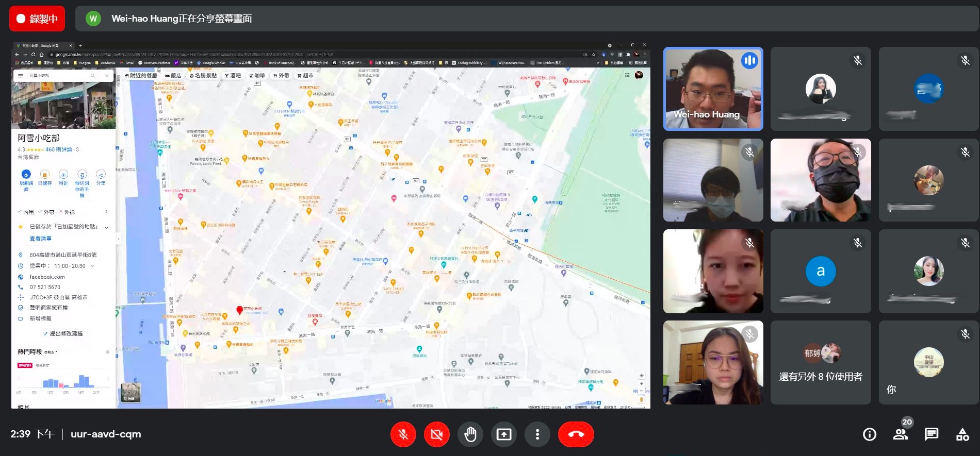Click the 附近的餐廳 category chip on map
This screenshot has width=980, height=456.
141,76
